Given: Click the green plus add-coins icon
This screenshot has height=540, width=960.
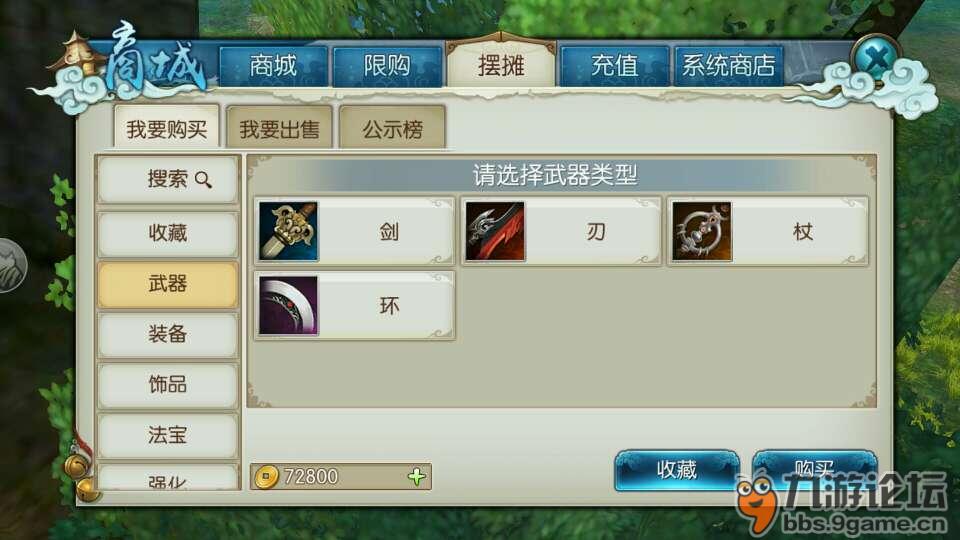Looking at the screenshot, I should coord(416,476).
